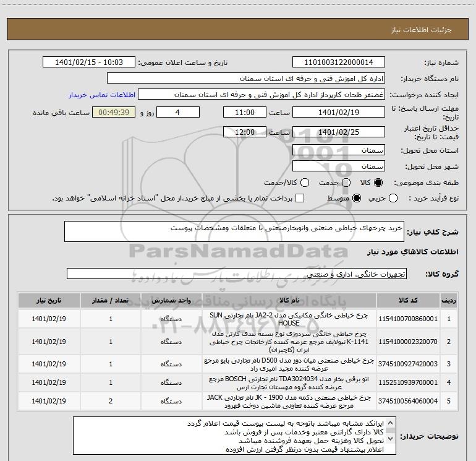Click the واحد شمارش column header
Screen dimensions: 476x461
[171, 300]
